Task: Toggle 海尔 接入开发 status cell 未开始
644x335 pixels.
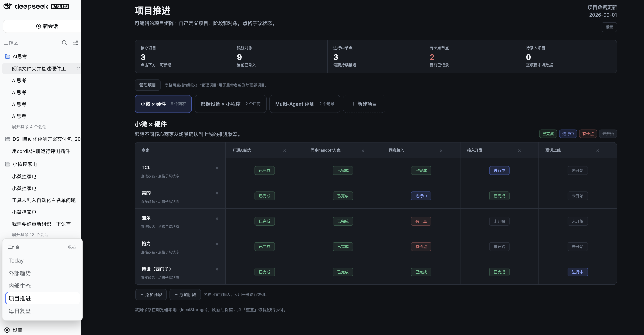Action: click(x=499, y=221)
